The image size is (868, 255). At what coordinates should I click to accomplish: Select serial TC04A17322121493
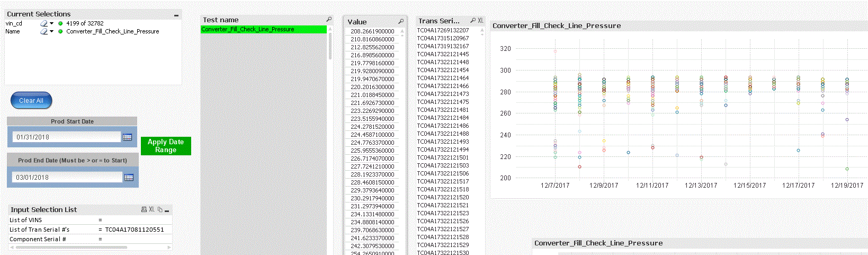[443, 142]
